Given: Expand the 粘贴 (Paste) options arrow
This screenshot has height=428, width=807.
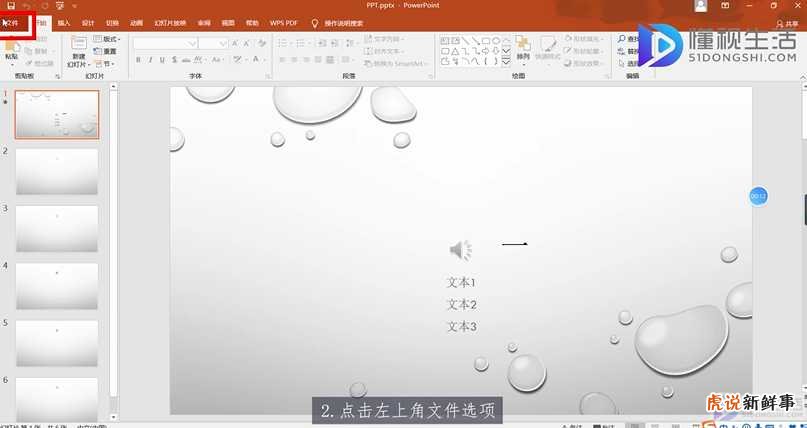Looking at the screenshot, I should [x=11, y=64].
